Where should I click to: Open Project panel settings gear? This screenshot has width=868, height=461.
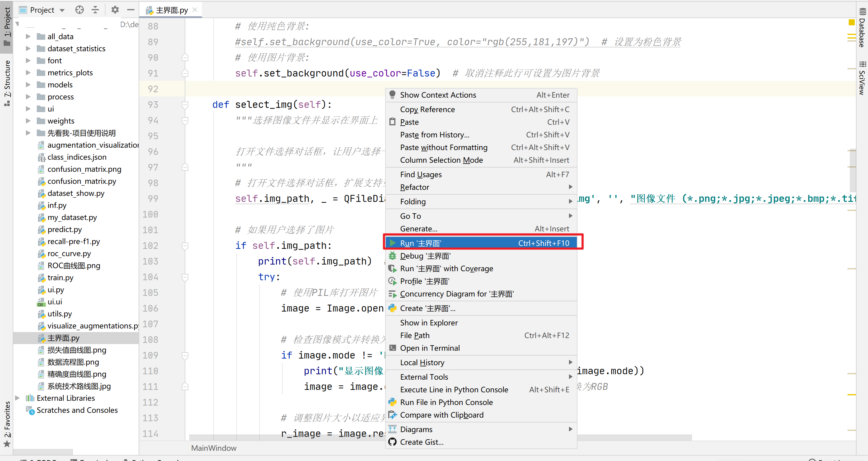[x=115, y=10]
